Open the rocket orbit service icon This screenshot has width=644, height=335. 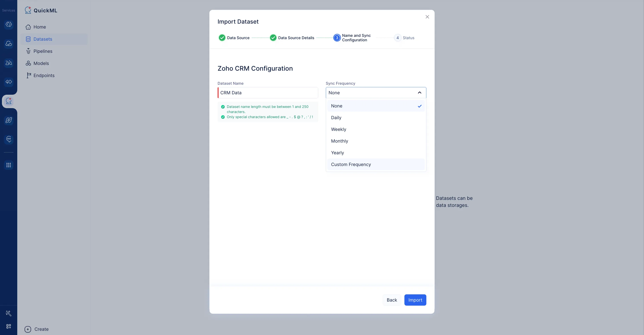coord(9,120)
